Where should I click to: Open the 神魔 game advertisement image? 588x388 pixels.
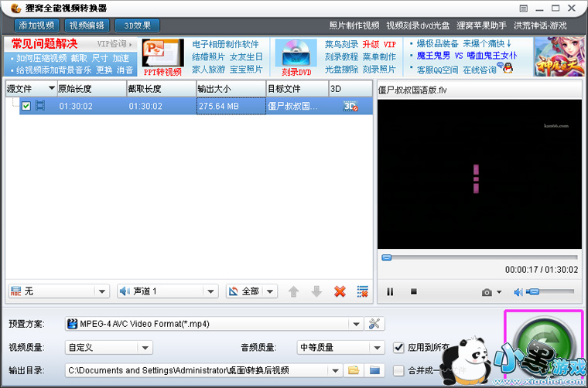(559, 56)
